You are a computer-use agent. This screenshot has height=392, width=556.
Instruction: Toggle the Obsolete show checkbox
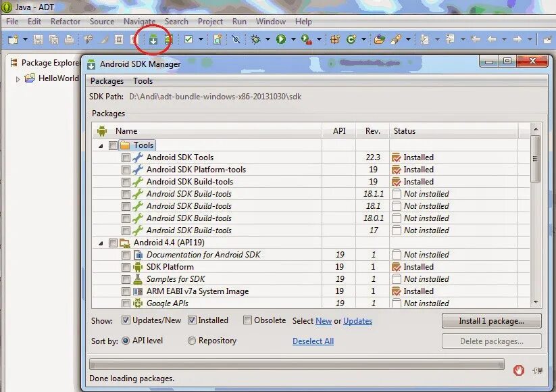click(x=247, y=320)
